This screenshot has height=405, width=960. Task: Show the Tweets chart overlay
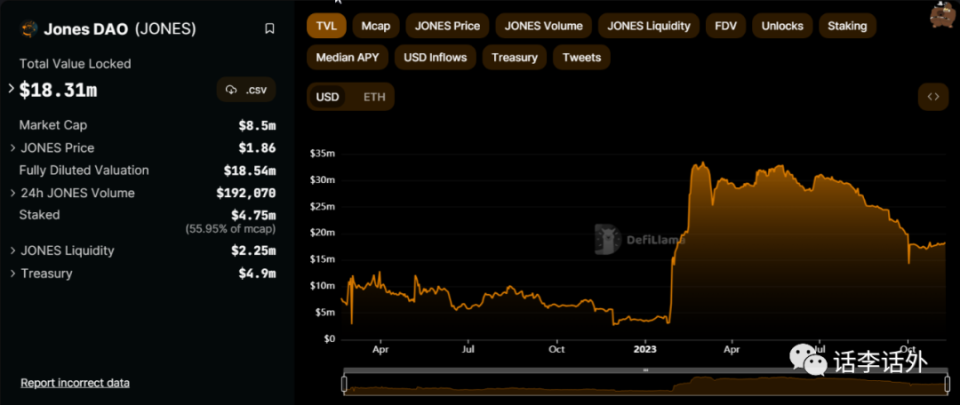(x=581, y=57)
